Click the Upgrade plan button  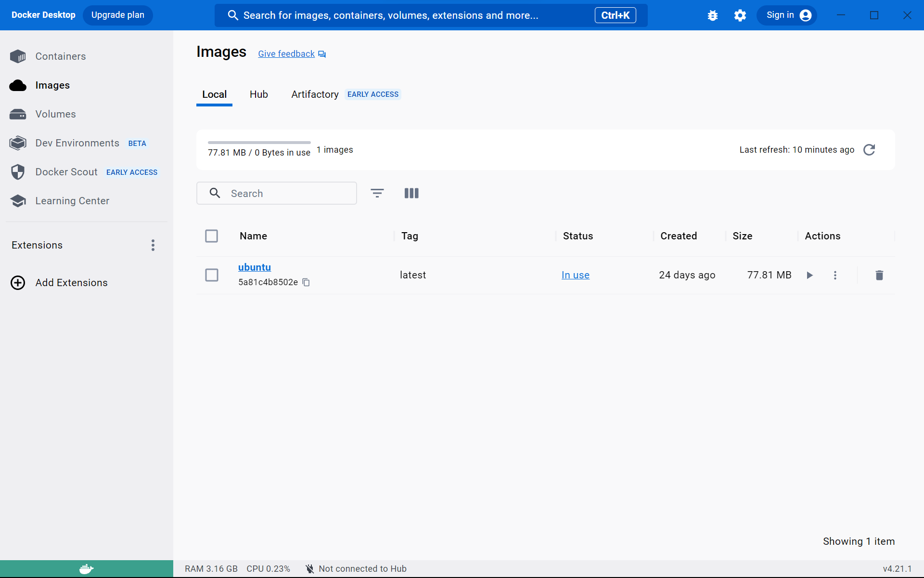(x=118, y=15)
